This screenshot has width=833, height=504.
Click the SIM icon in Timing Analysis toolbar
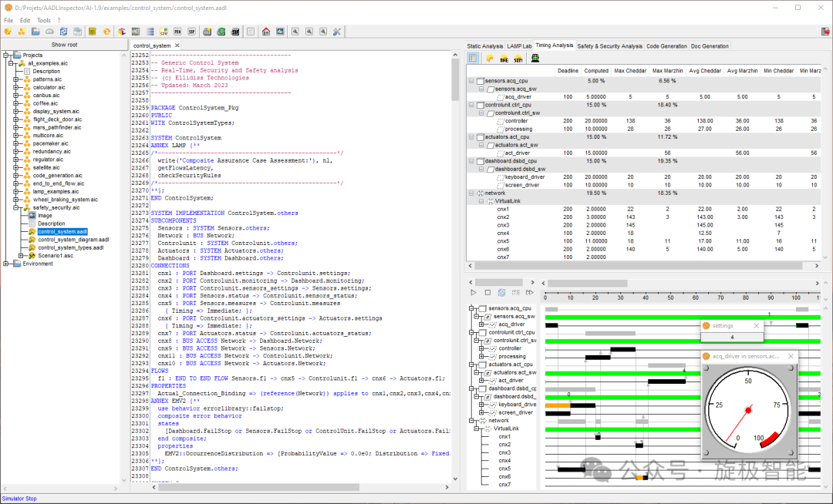tap(518, 59)
